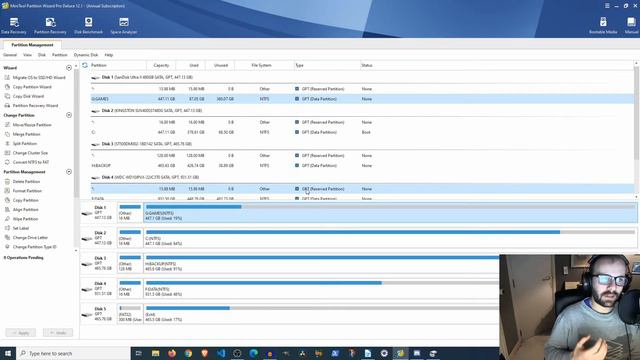Choose Change Cluster Size

(26, 153)
